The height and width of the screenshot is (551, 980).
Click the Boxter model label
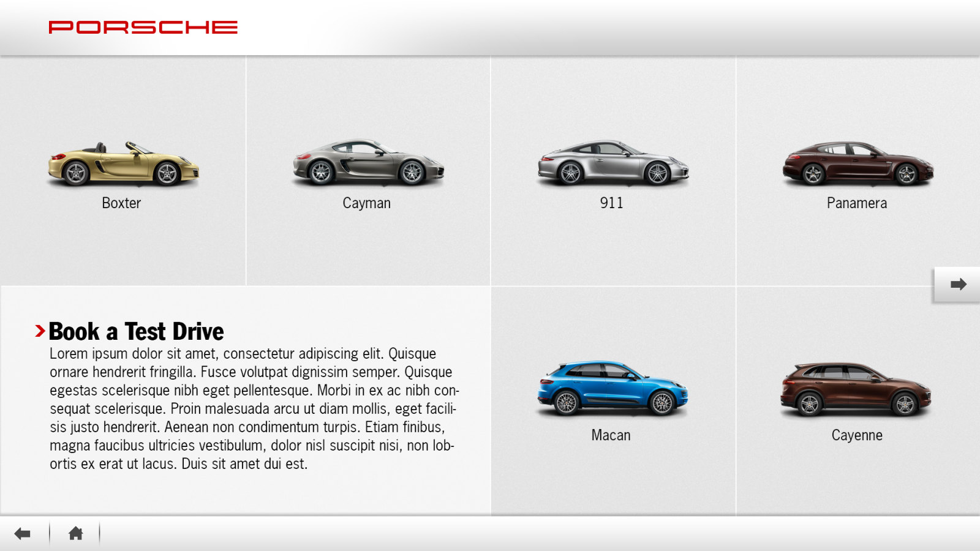[121, 203]
